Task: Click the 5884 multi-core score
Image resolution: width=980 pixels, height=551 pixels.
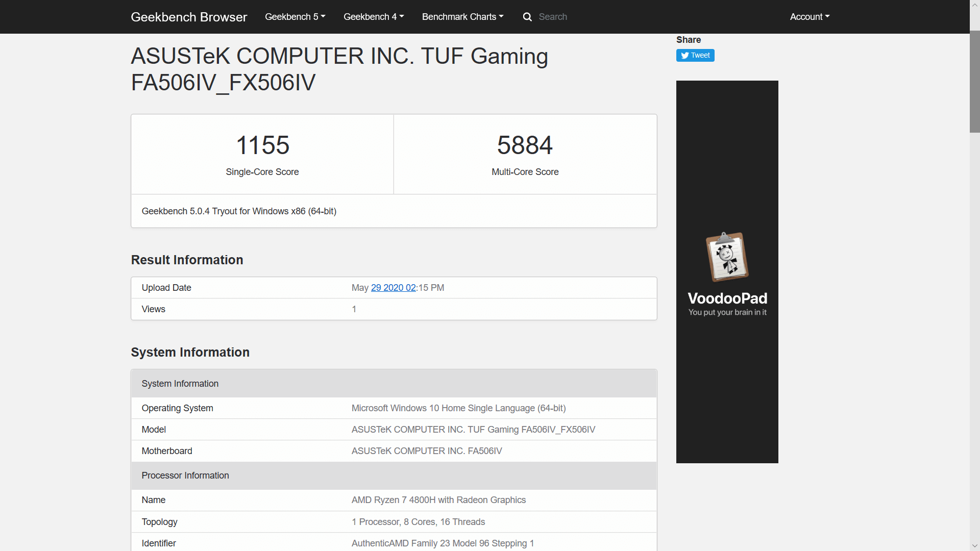Action: point(525,145)
